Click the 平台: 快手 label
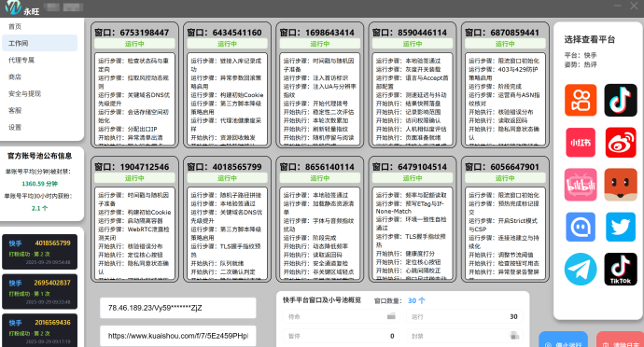The height and width of the screenshot is (347, 644). 581,55
